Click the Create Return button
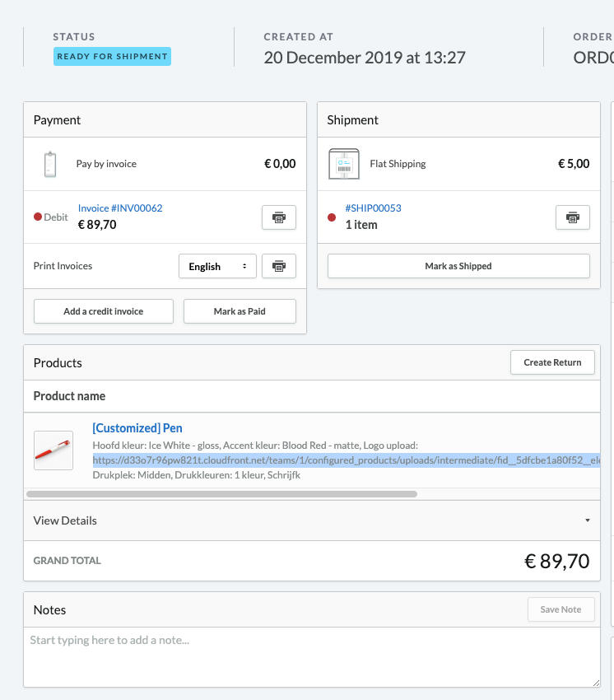This screenshot has width=614, height=700. click(552, 362)
